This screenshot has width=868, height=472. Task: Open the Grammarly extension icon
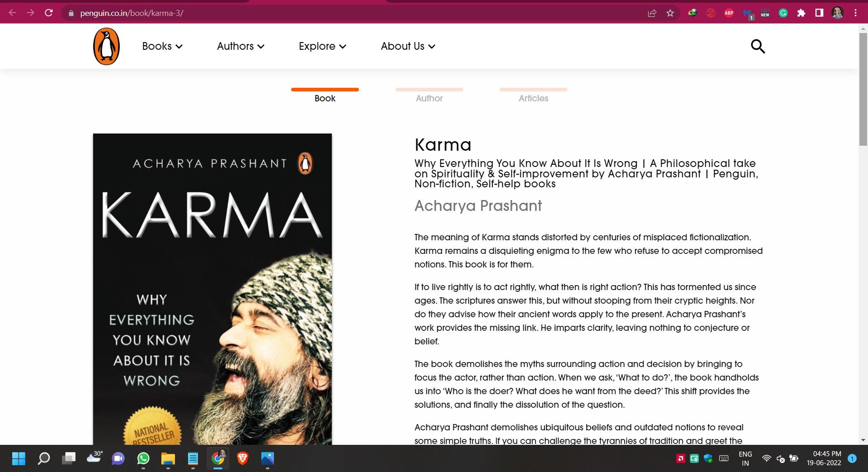[x=783, y=13]
